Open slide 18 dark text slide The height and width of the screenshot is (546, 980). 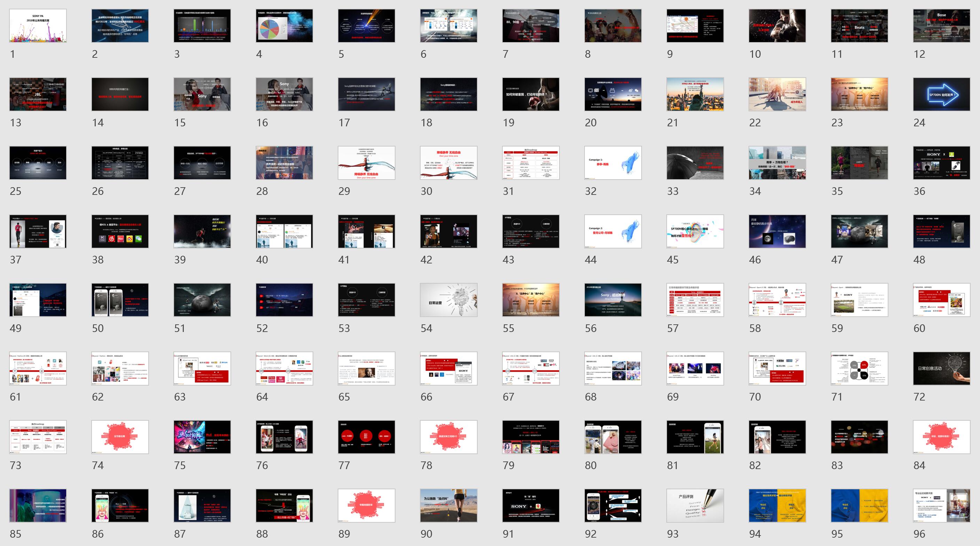[x=449, y=94]
